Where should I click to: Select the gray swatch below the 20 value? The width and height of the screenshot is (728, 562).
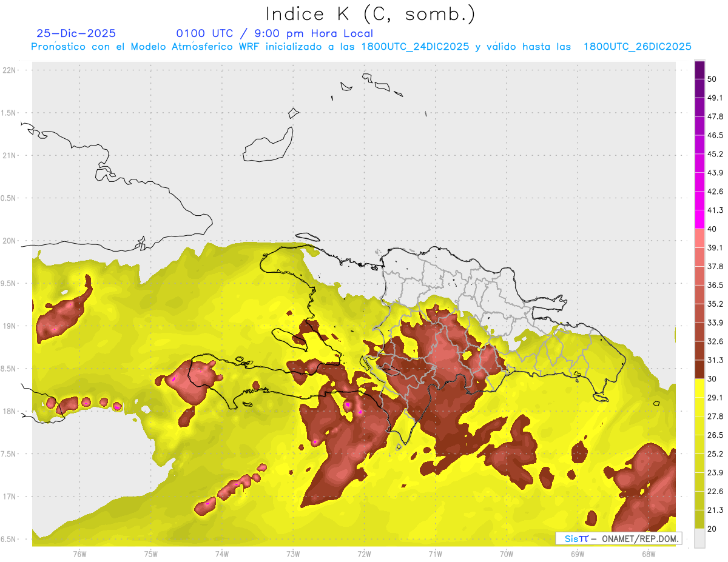[699, 538]
